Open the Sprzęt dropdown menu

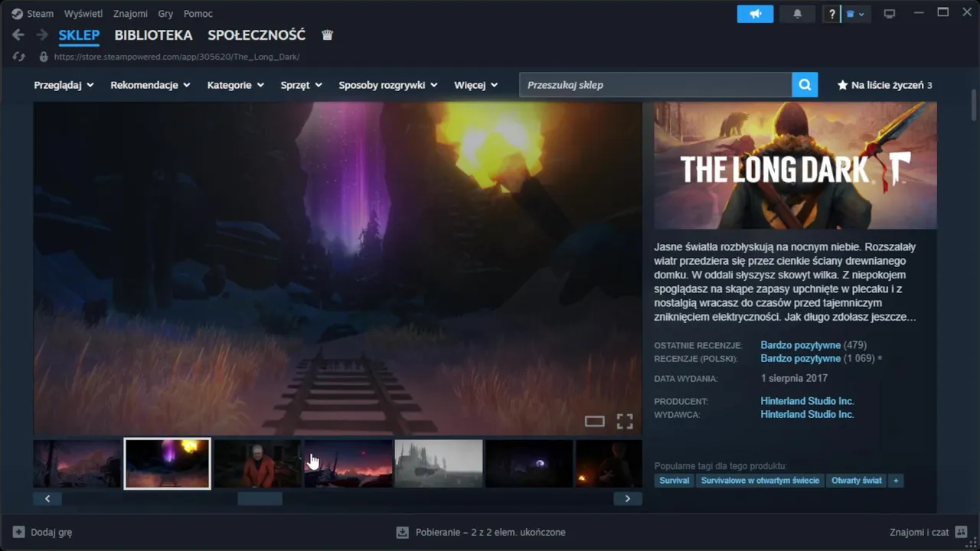pos(302,85)
